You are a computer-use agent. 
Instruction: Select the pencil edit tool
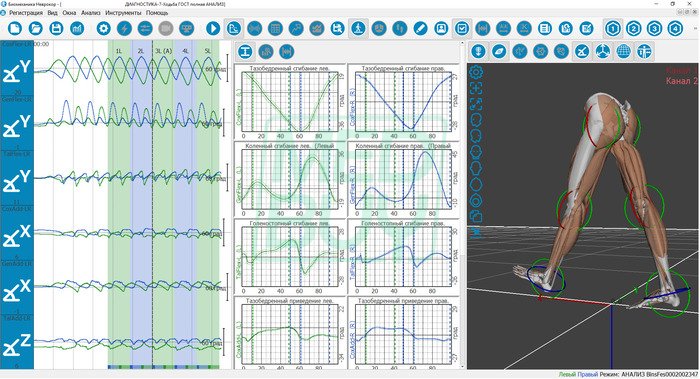pos(420,29)
